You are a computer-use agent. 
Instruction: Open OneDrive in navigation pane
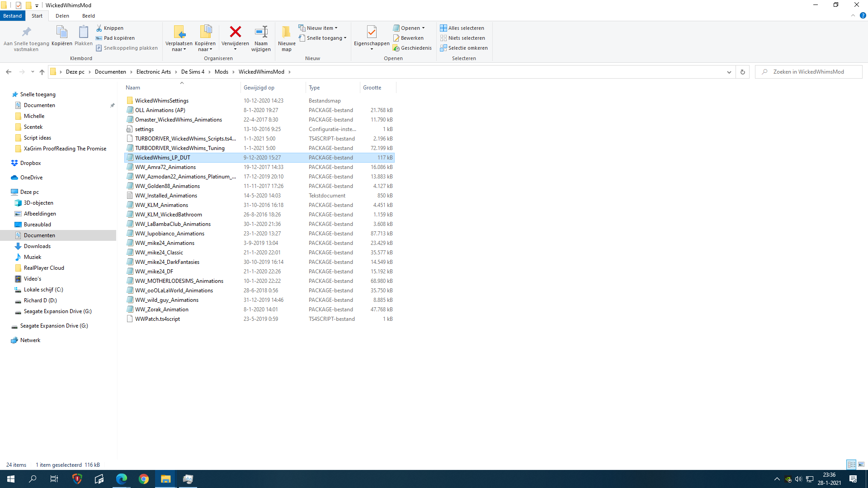(31, 178)
